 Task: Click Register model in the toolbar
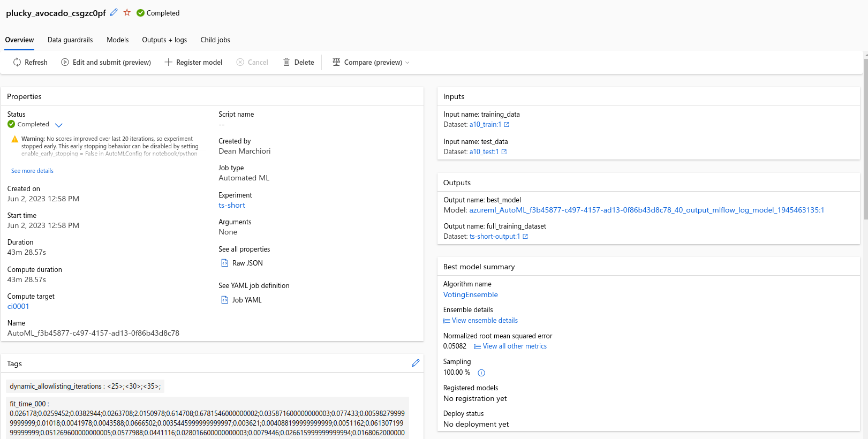click(x=193, y=62)
